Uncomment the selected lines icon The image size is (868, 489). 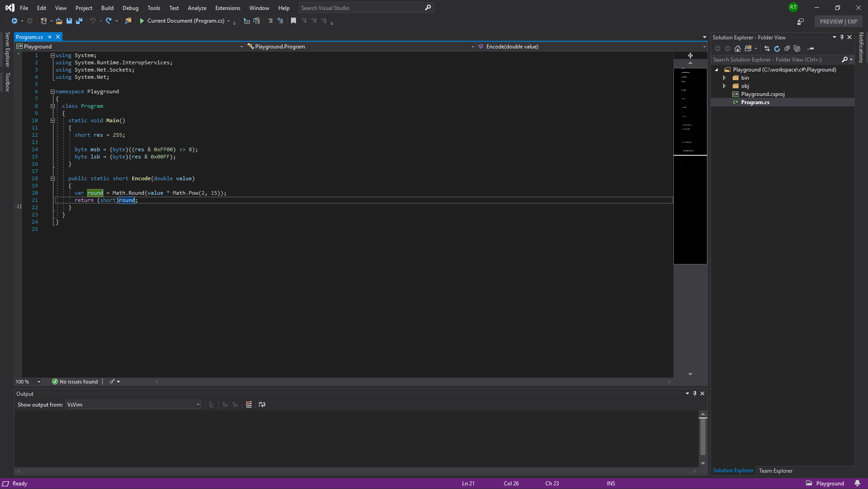[x=280, y=21]
